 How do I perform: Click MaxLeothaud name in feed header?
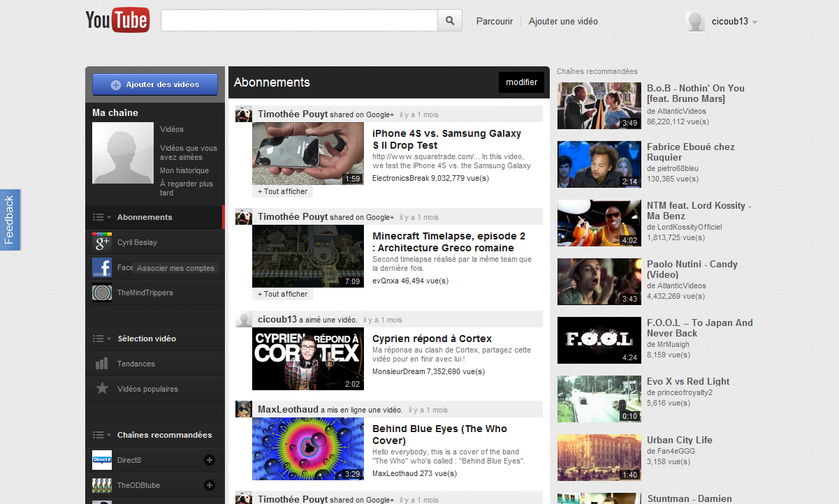pos(288,409)
